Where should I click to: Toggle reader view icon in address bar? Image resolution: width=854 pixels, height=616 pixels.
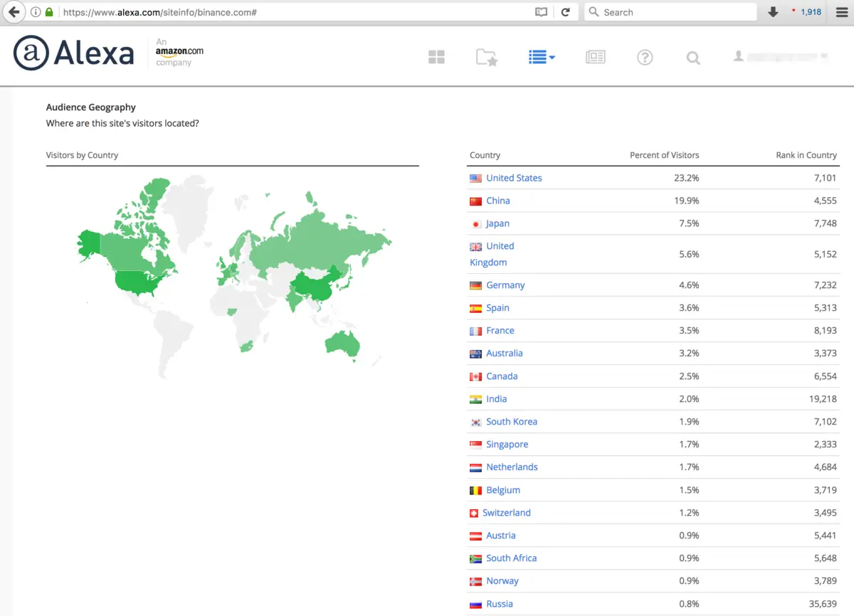542,12
